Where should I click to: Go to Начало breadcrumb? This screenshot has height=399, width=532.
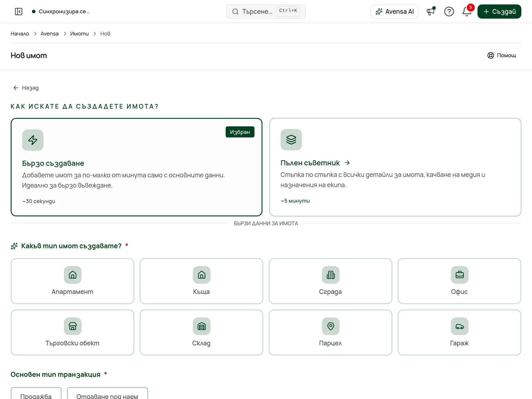pos(20,34)
